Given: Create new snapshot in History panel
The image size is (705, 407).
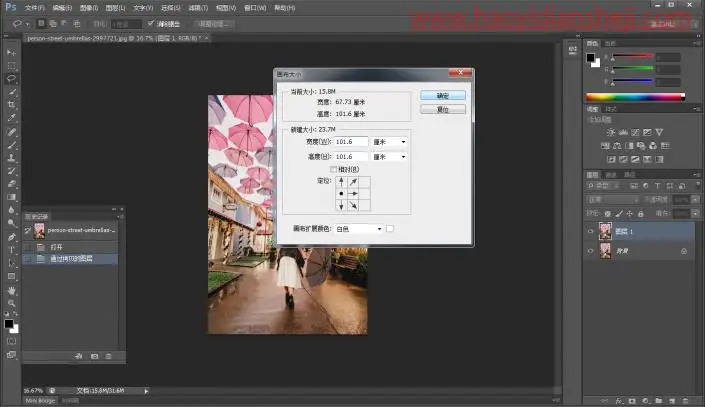Looking at the screenshot, I should pos(94,356).
